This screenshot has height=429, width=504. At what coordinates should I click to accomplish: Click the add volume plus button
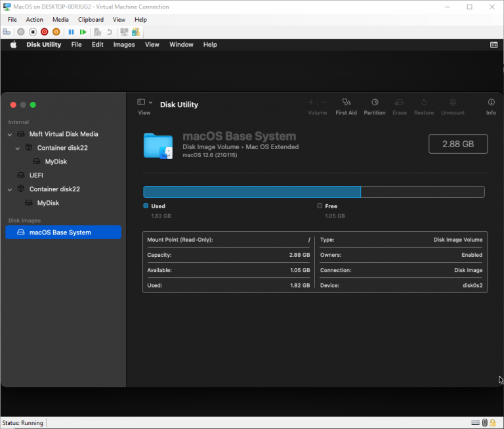311,102
